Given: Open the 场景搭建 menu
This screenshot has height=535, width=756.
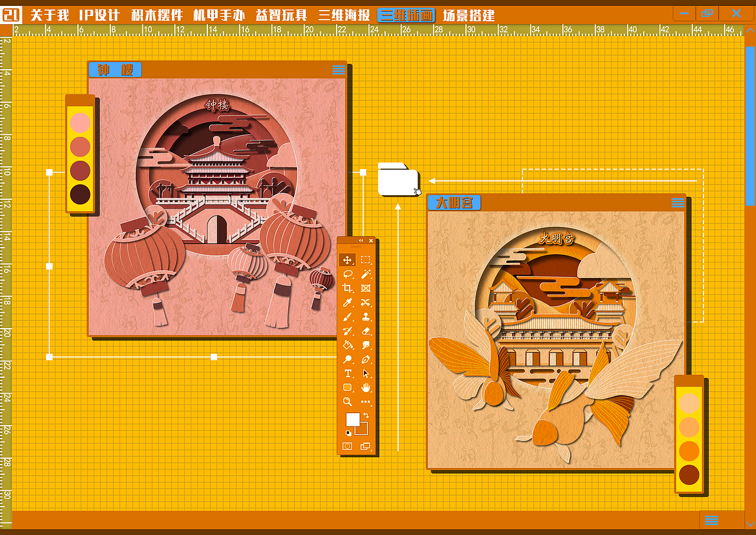Looking at the screenshot, I should [469, 15].
